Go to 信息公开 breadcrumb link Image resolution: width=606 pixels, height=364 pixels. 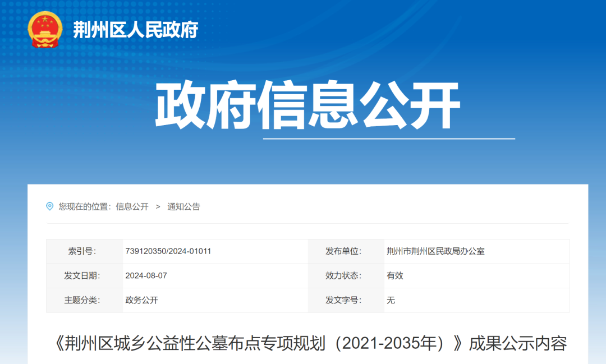[x=132, y=206]
